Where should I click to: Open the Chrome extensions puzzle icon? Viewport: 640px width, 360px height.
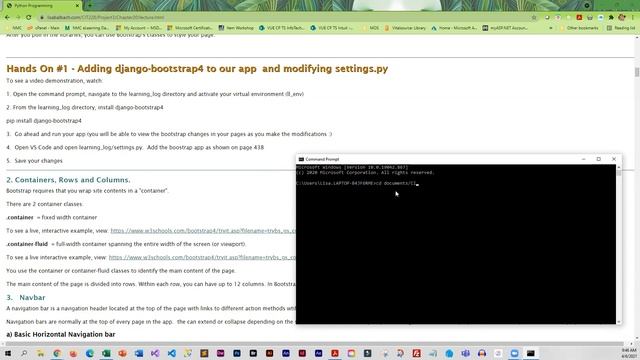[x=611, y=18]
